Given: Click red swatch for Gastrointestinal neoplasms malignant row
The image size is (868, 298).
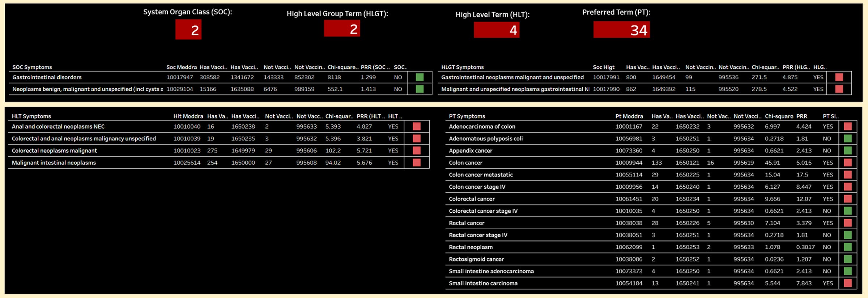Looking at the screenshot, I should coord(839,77).
